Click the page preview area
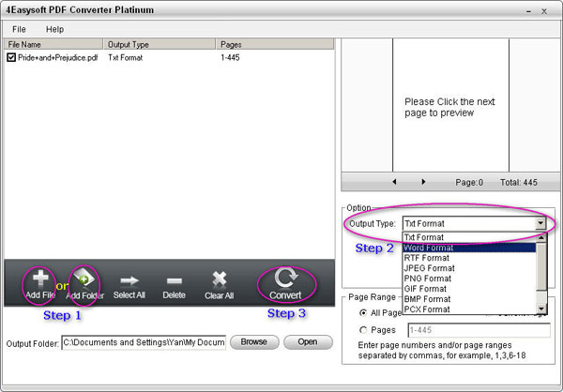 click(x=450, y=105)
